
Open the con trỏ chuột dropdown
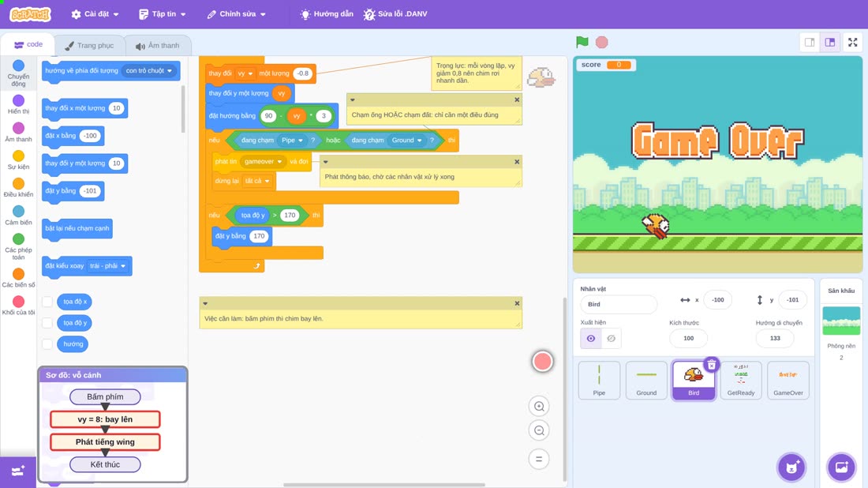click(148, 71)
